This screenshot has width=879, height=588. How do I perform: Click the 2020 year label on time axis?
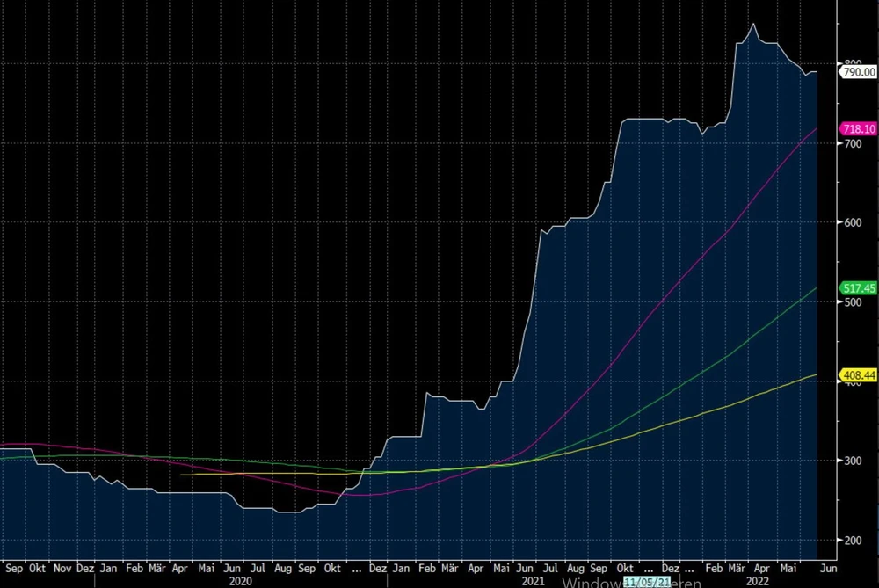click(240, 581)
